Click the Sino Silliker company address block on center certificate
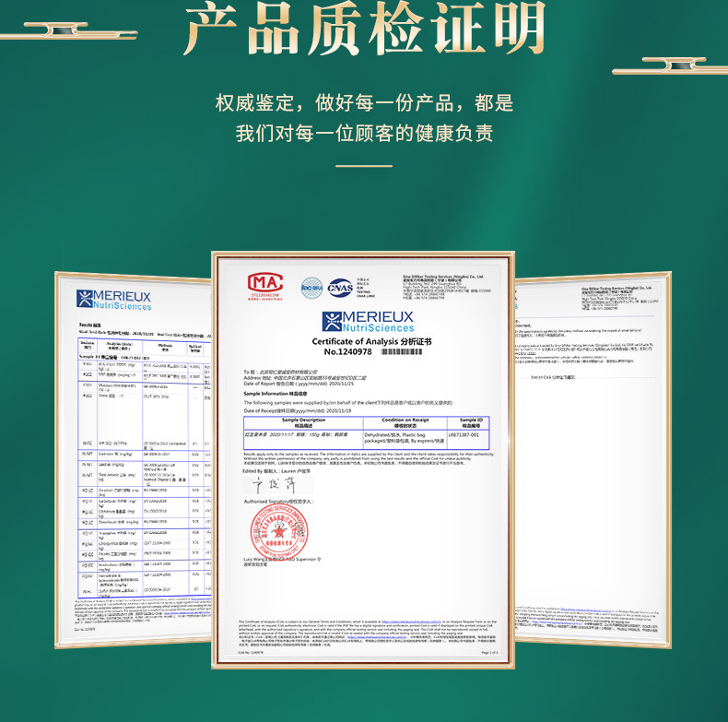 tap(446, 287)
